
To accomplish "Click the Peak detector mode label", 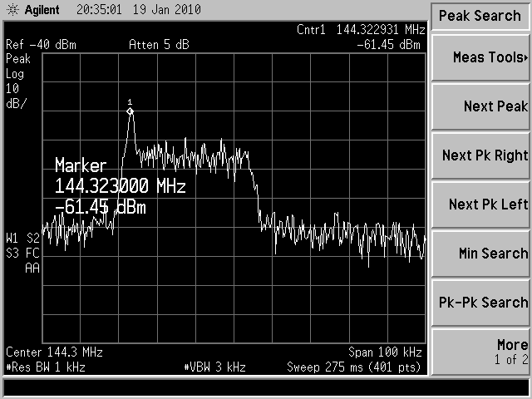I will coord(18,59).
